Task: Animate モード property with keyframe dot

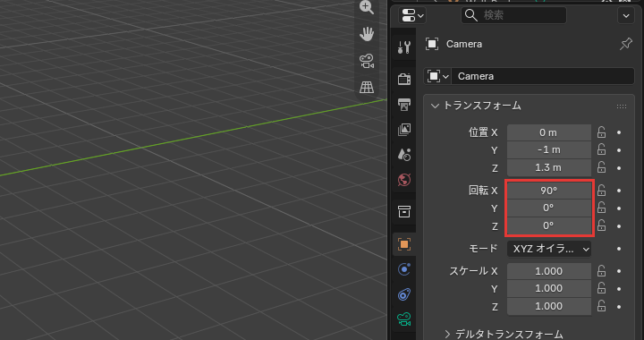Action: [x=619, y=249]
